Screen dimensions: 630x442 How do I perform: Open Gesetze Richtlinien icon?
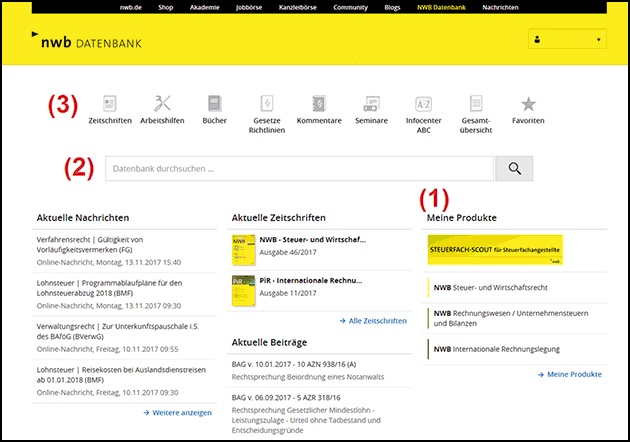click(267, 104)
